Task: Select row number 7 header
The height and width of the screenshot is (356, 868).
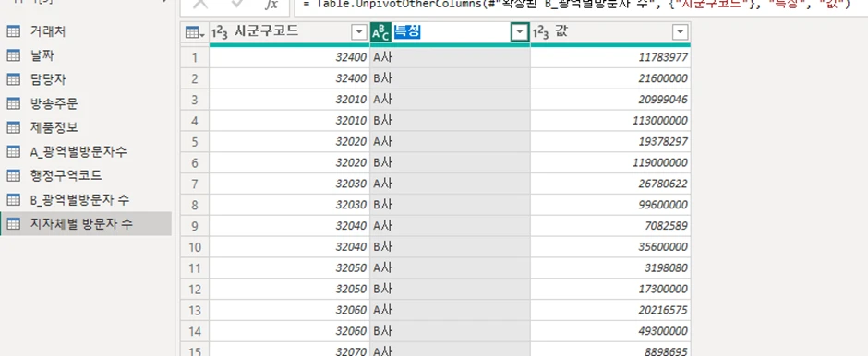Action: pos(194,184)
